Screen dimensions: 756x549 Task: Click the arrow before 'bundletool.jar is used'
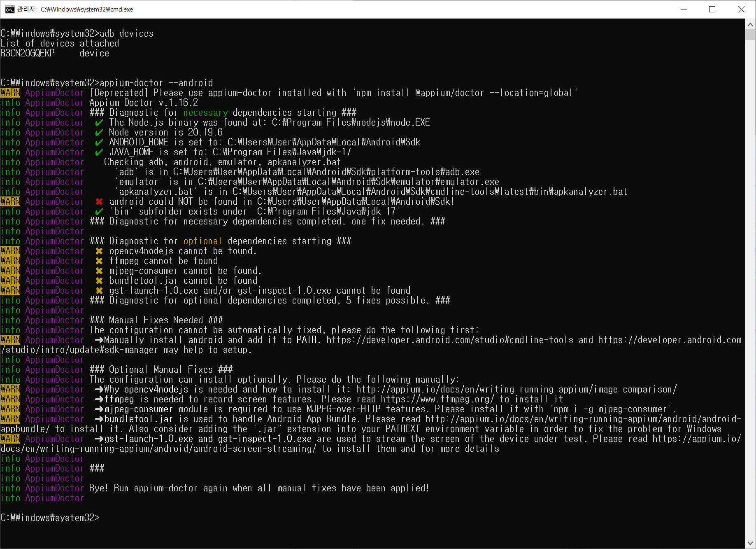(99, 419)
